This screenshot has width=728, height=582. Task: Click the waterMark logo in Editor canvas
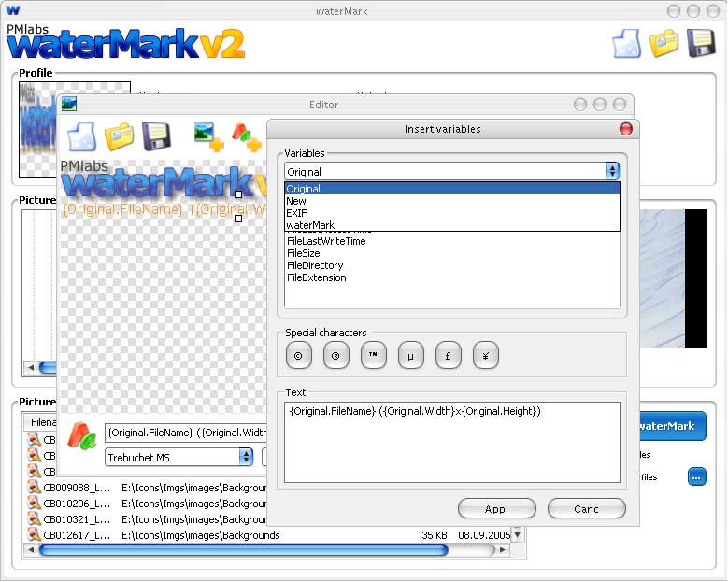[x=163, y=181]
